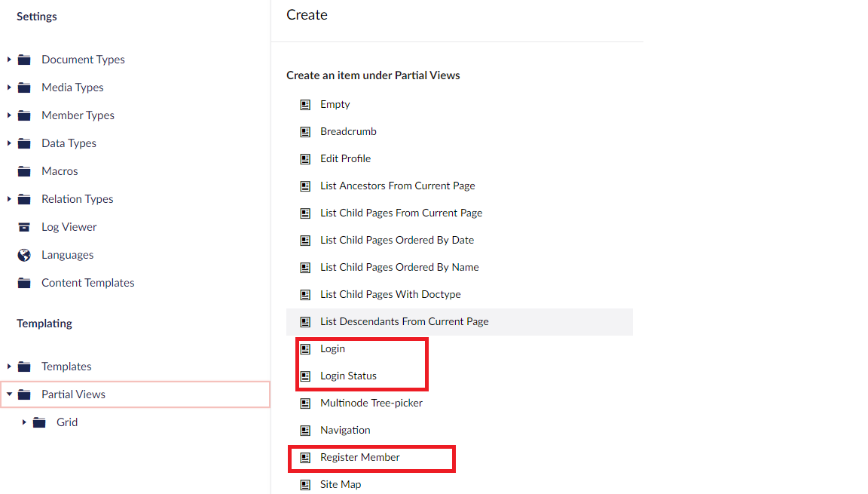Image resolution: width=868 pixels, height=494 pixels.
Task: Expand the Document Types tree node
Action: point(9,60)
